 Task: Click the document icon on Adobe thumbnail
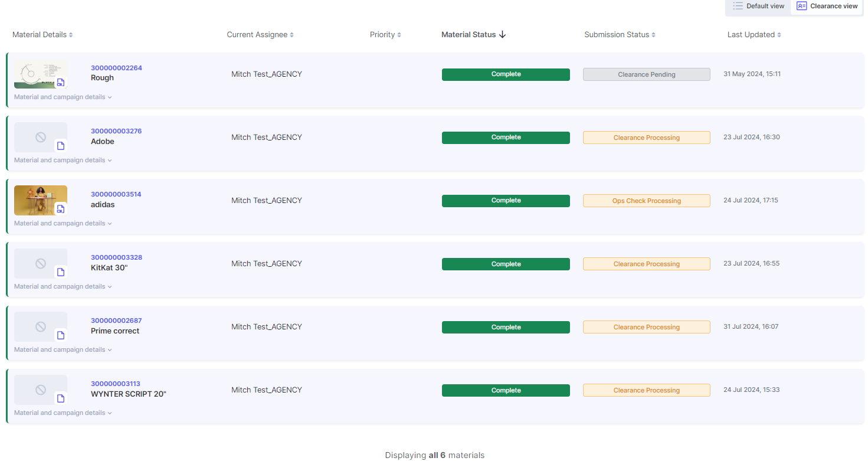point(60,146)
